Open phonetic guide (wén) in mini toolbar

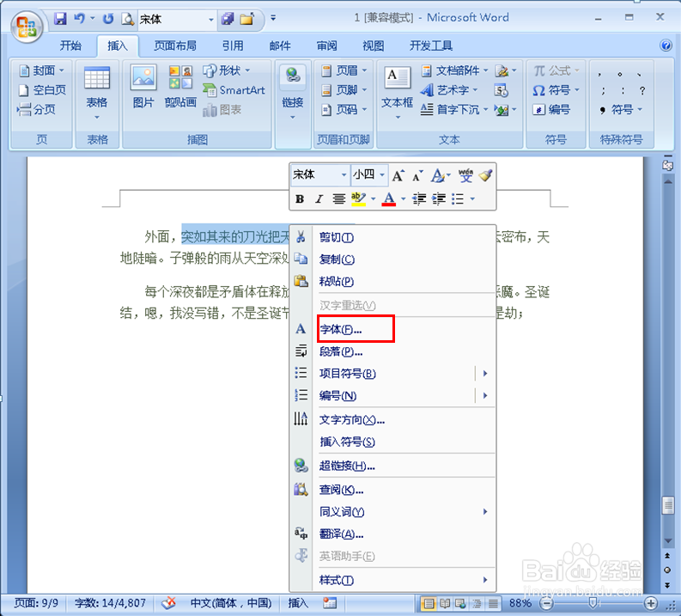(x=465, y=175)
